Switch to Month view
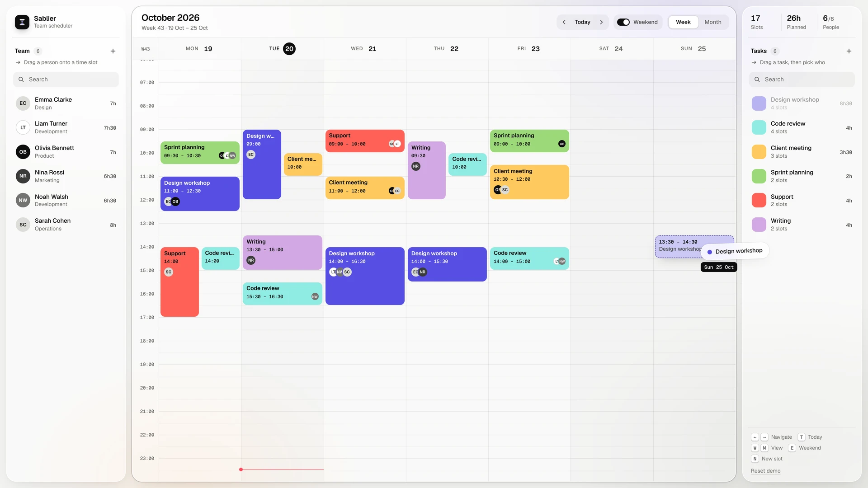Viewport: 868px width, 488px height. coord(713,22)
